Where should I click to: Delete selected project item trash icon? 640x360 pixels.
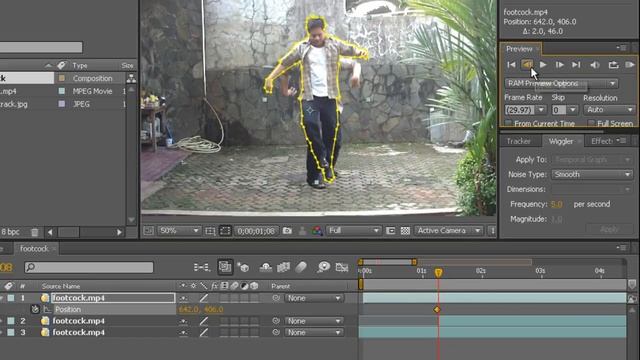[x=35, y=232]
